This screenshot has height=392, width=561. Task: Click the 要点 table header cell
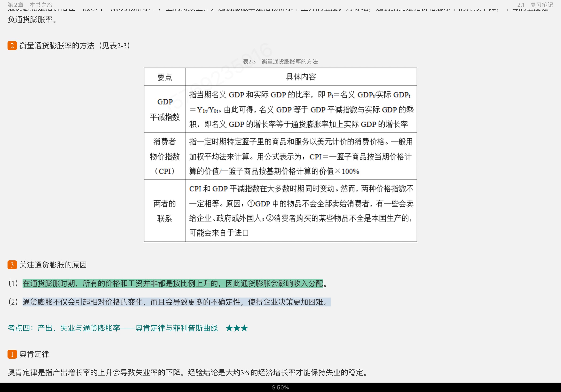tap(165, 77)
